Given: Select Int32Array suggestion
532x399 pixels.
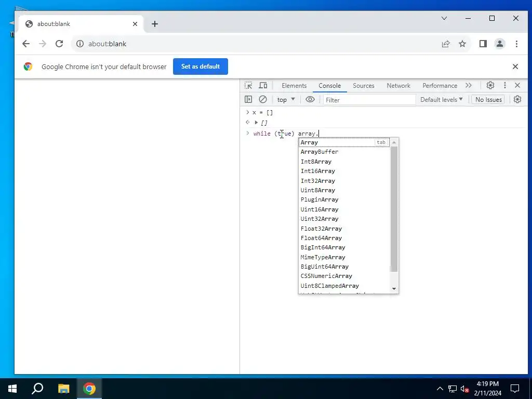Looking at the screenshot, I should coord(344,181).
